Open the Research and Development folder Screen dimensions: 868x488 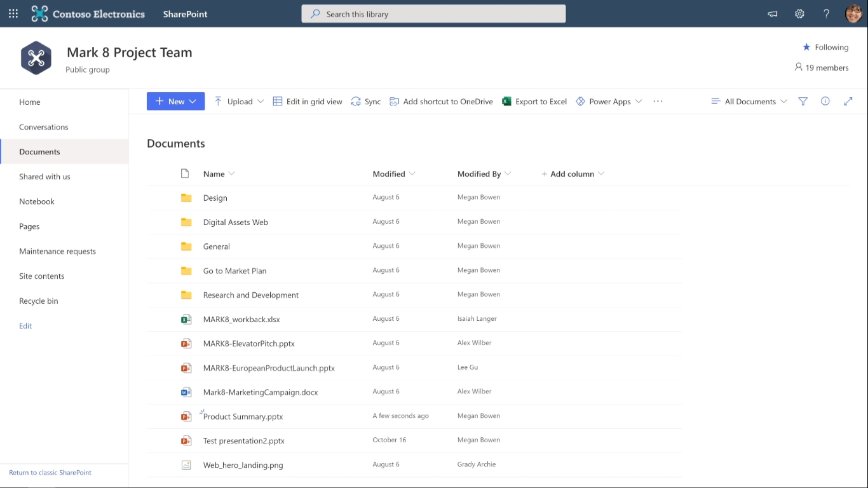point(250,295)
